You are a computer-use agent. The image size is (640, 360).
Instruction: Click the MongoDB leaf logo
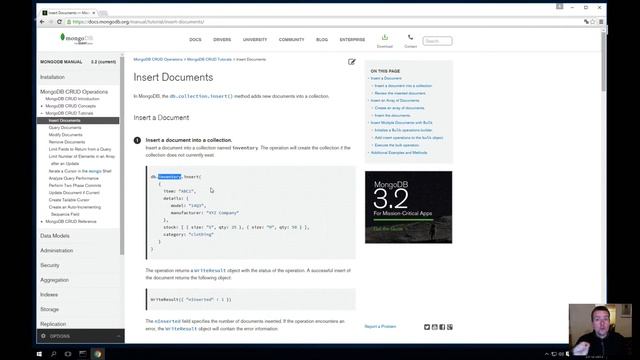[x=76, y=39]
